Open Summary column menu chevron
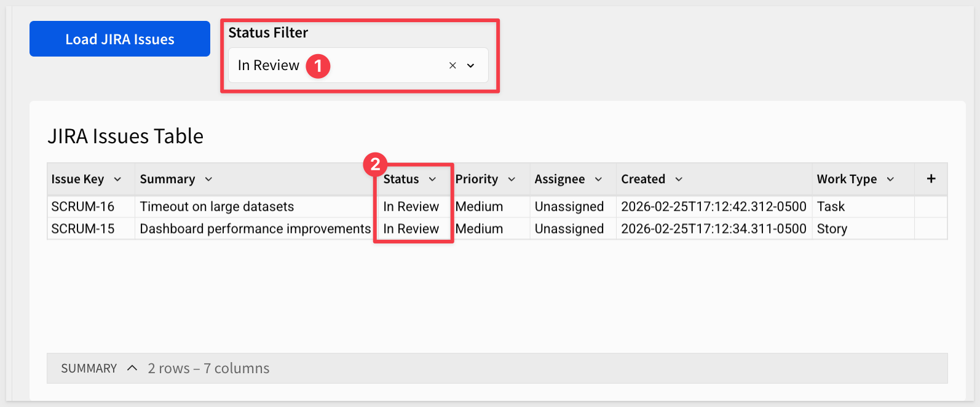 pyautogui.click(x=208, y=179)
